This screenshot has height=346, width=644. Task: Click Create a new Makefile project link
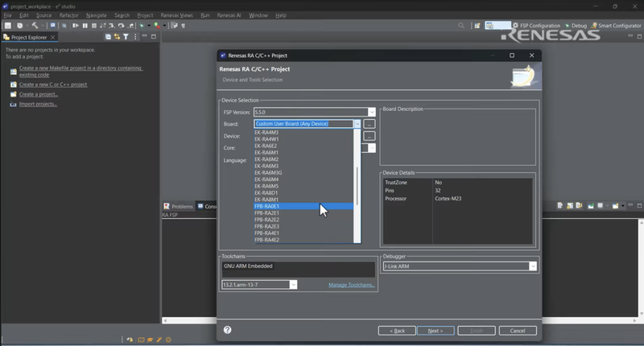pos(80,72)
